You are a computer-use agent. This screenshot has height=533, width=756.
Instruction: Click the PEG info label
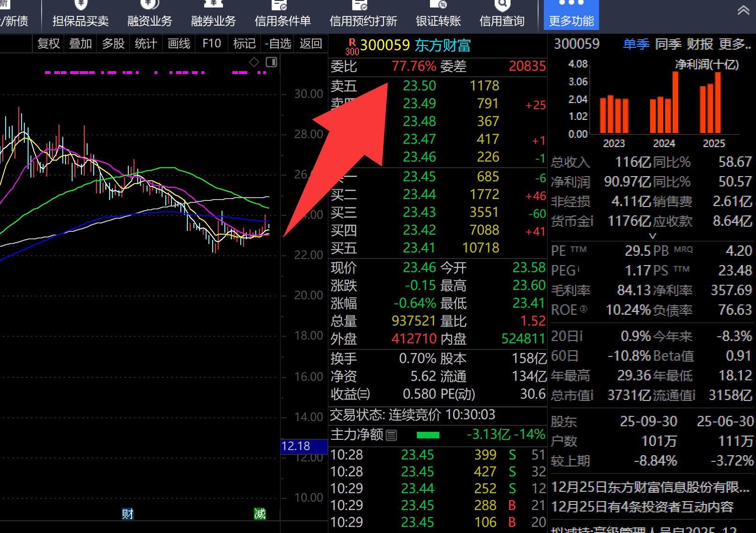[x=565, y=270]
